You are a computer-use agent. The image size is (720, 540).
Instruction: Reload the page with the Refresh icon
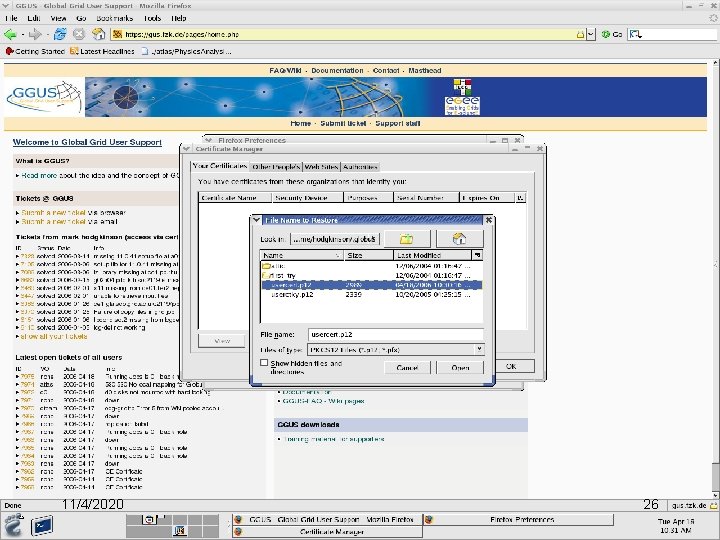click(x=60, y=33)
